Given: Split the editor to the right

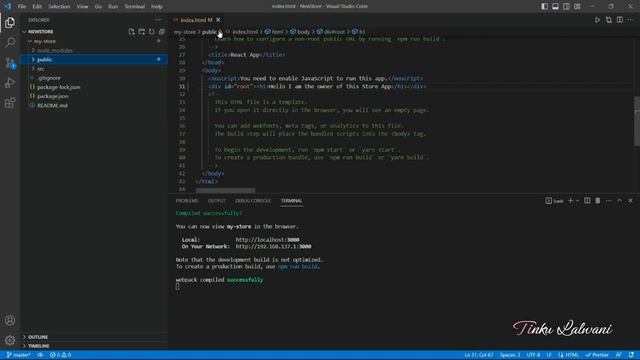Looking at the screenshot, I should coord(620,20).
